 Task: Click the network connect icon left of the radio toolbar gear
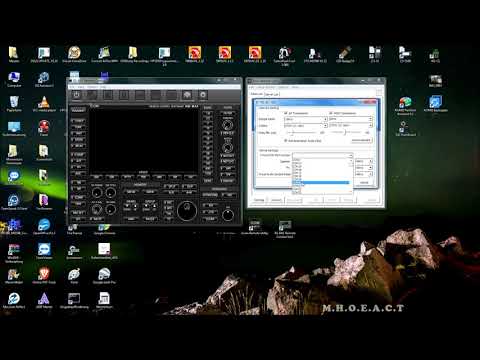pos(187,95)
